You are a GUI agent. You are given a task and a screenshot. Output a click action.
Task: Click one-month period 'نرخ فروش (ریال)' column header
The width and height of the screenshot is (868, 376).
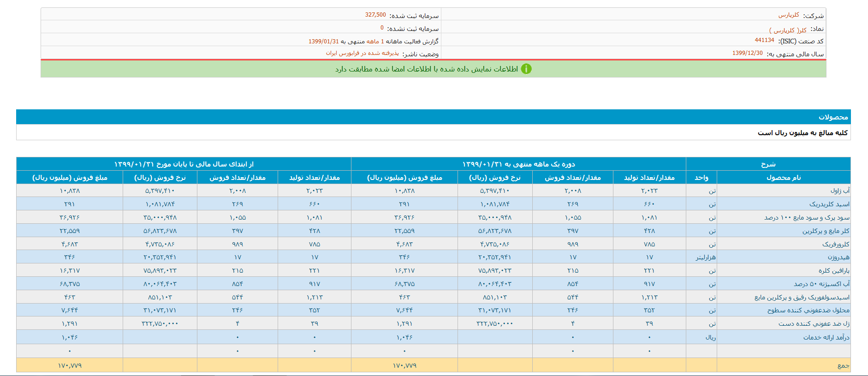tap(494, 177)
